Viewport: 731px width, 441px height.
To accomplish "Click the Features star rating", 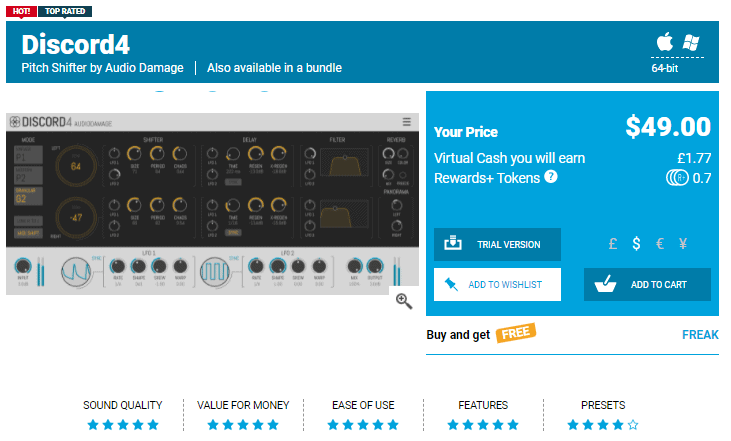I will (483, 425).
